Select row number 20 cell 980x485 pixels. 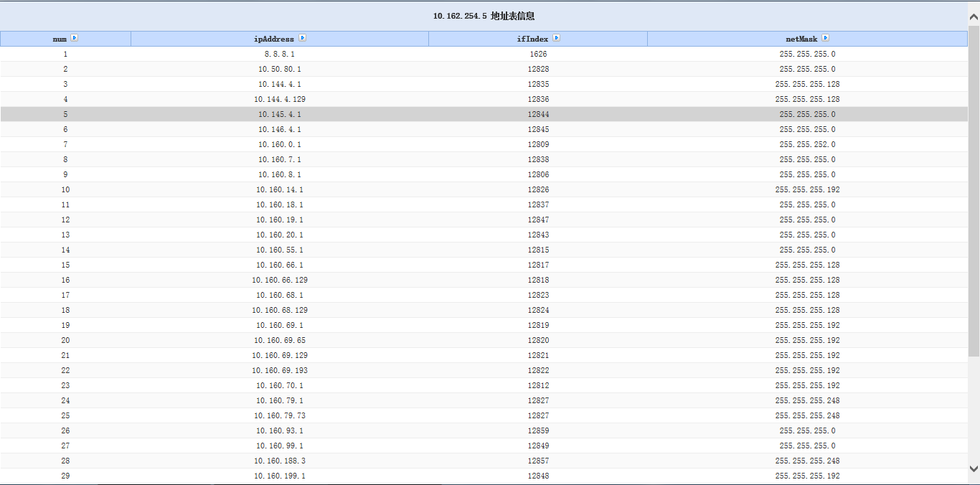(65, 340)
